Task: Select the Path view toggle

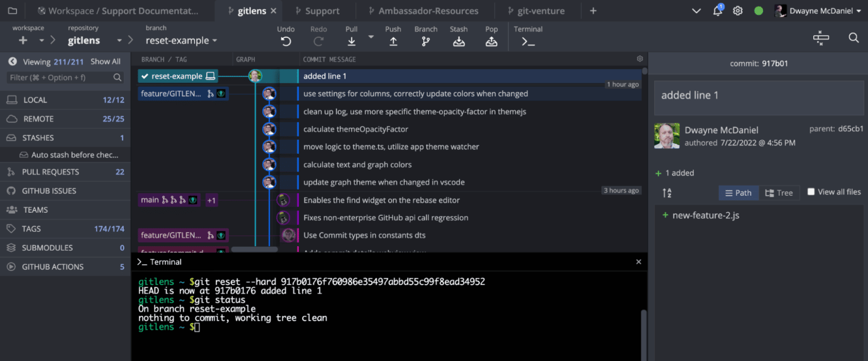Action: click(x=738, y=193)
